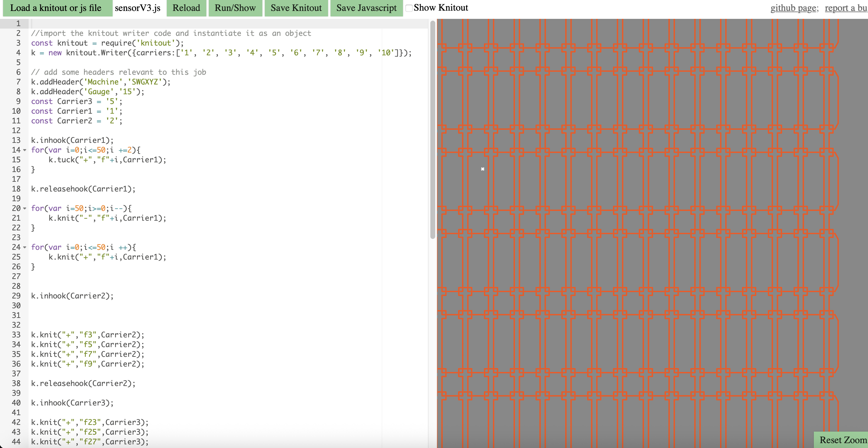Run the program with Run/Show
Viewport: 868px width, 448px height.
[x=235, y=8]
